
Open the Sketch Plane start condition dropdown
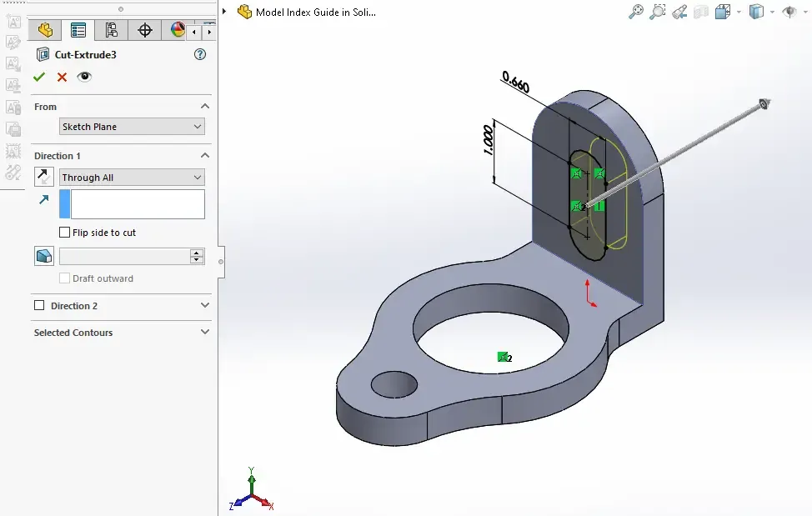[132, 127]
